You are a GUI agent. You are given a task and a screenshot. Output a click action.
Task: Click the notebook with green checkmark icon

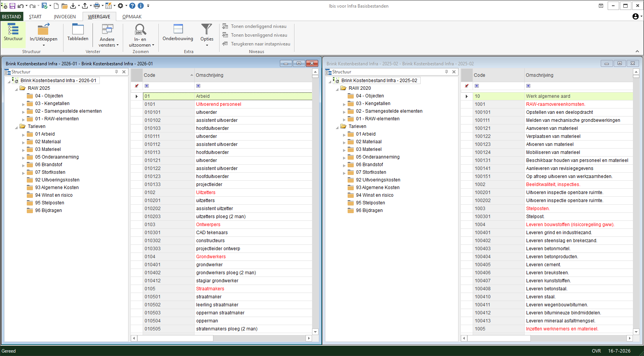click(44, 6)
